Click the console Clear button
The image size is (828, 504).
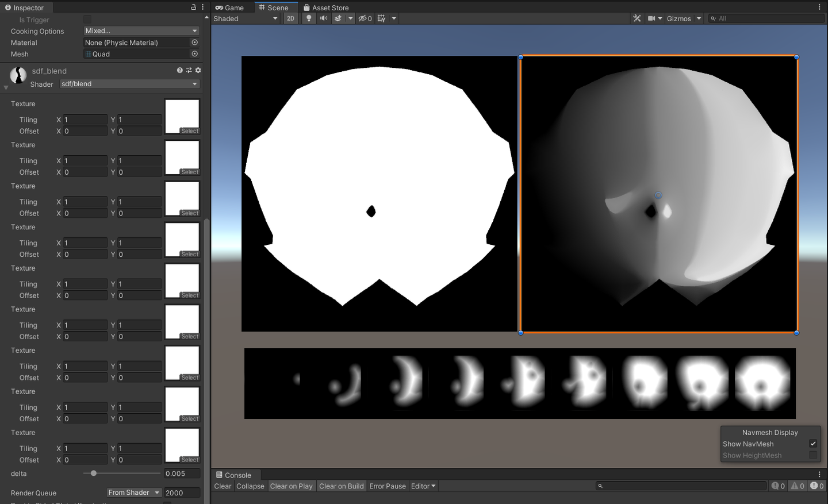pos(223,486)
